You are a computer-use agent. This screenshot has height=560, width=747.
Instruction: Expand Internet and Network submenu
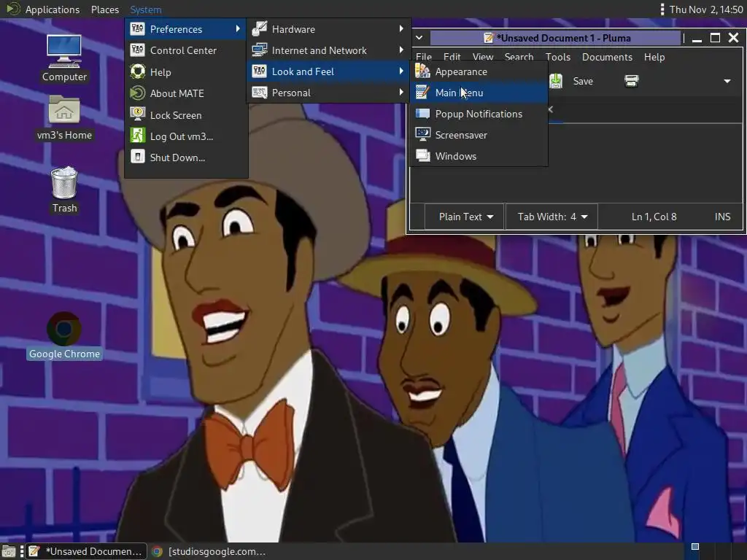[328, 50]
